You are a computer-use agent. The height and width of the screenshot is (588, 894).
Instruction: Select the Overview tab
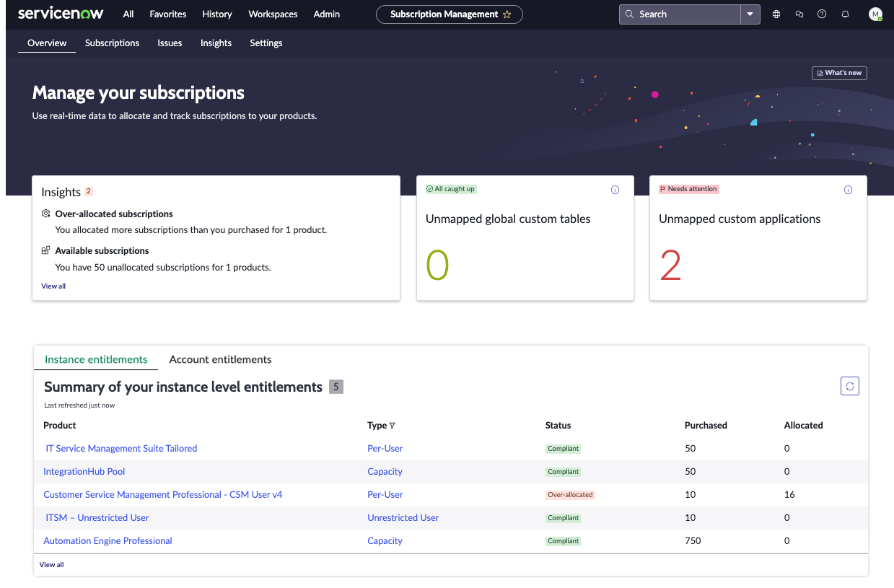click(47, 43)
